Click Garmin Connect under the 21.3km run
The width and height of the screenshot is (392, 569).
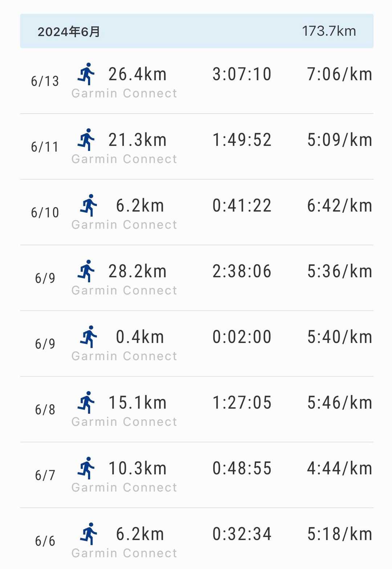pyautogui.click(x=124, y=159)
